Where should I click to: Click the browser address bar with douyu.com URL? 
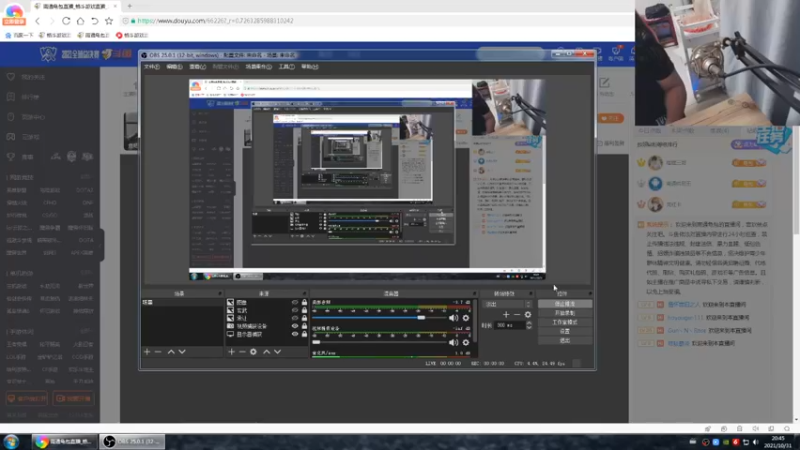pyautogui.click(x=378, y=21)
